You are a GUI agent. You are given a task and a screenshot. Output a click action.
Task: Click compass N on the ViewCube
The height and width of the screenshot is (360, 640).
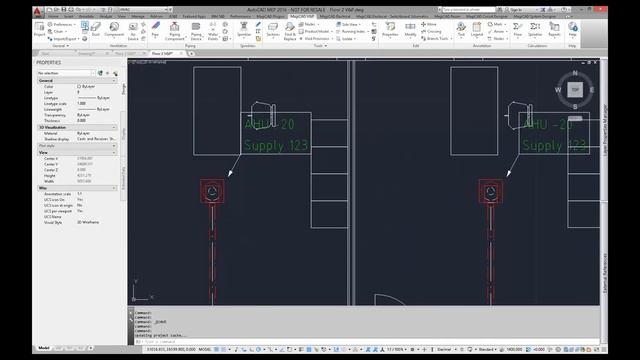click(x=575, y=73)
